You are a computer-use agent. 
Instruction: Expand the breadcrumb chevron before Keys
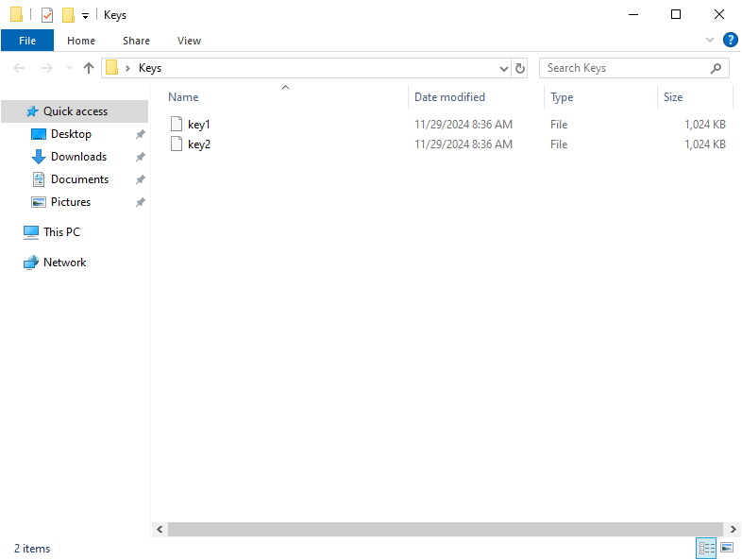coord(127,68)
